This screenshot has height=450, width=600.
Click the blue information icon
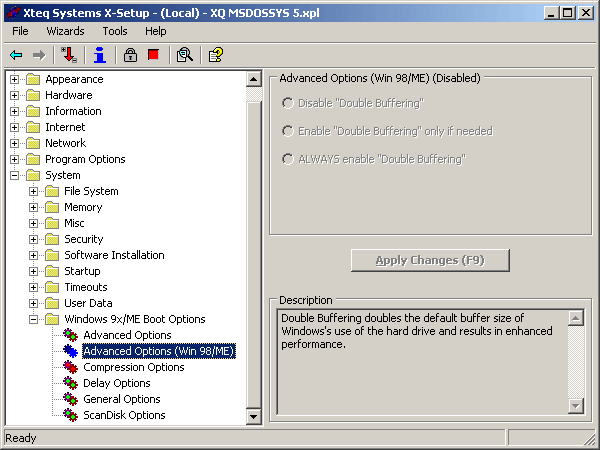(x=100, y=55)
